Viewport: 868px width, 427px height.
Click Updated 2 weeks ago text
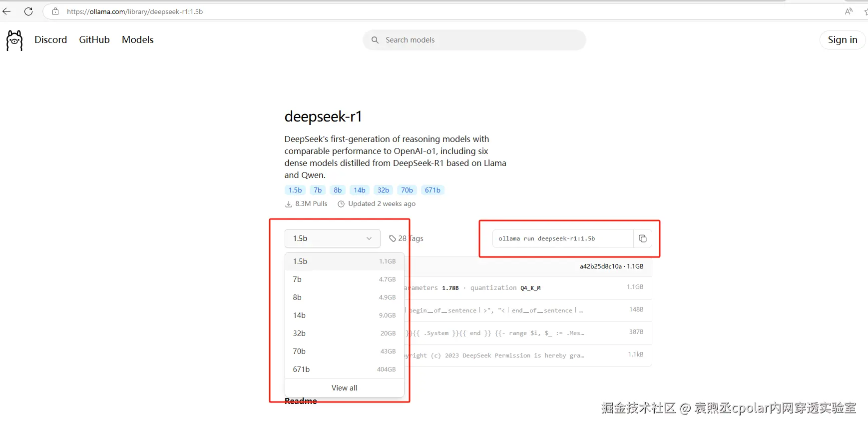(382, 203)
